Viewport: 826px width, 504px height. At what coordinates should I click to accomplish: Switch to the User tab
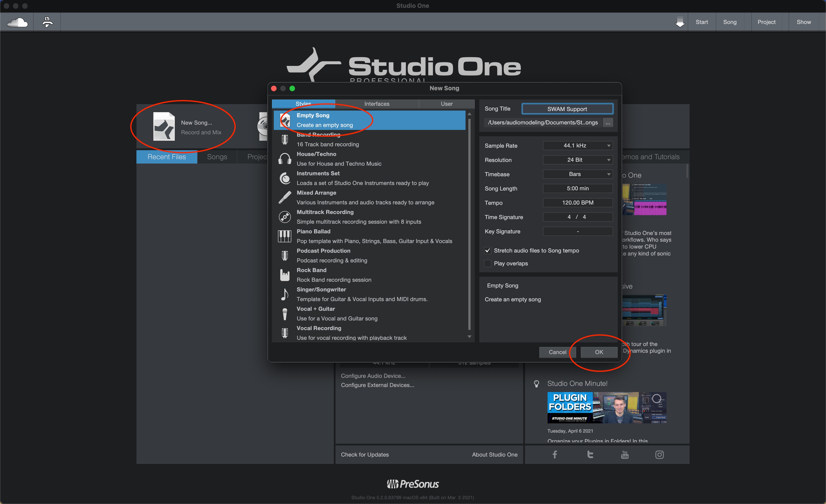click(x=446, y=104)
